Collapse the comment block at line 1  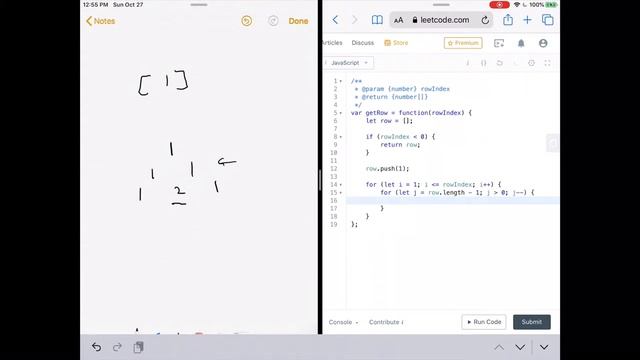click(x=341, y=81)
